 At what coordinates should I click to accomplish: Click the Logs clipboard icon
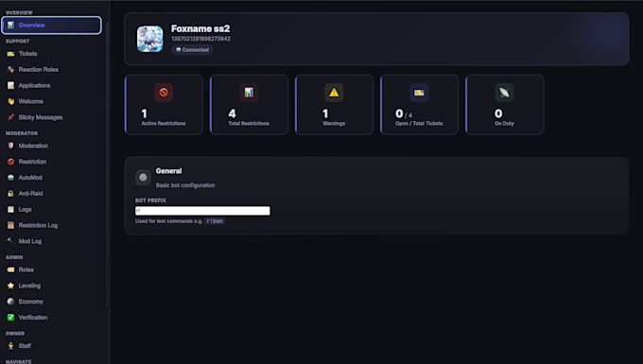(x=10, y=210)
